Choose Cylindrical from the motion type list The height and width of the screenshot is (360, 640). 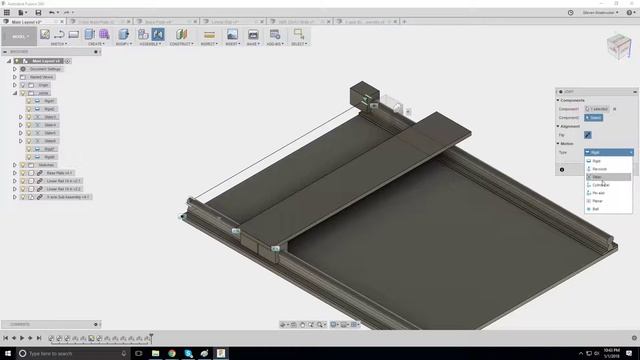[x=608, y=185]
